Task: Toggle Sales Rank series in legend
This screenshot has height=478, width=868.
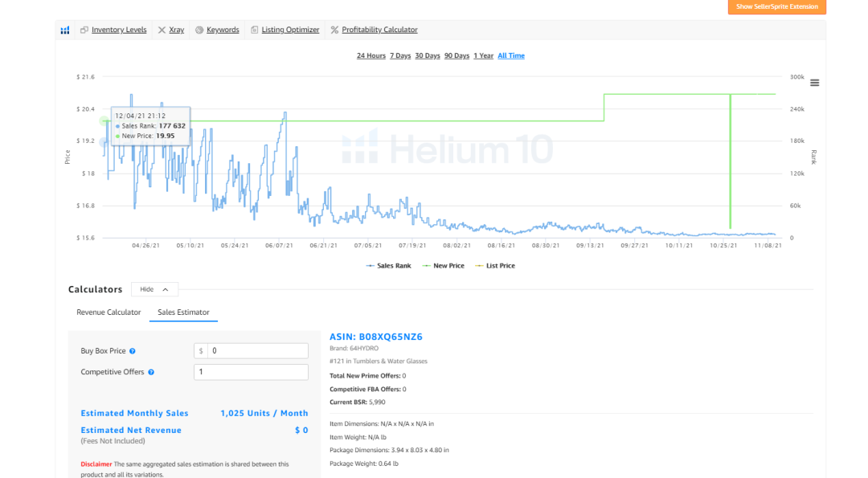Action: tap(389, 266)
